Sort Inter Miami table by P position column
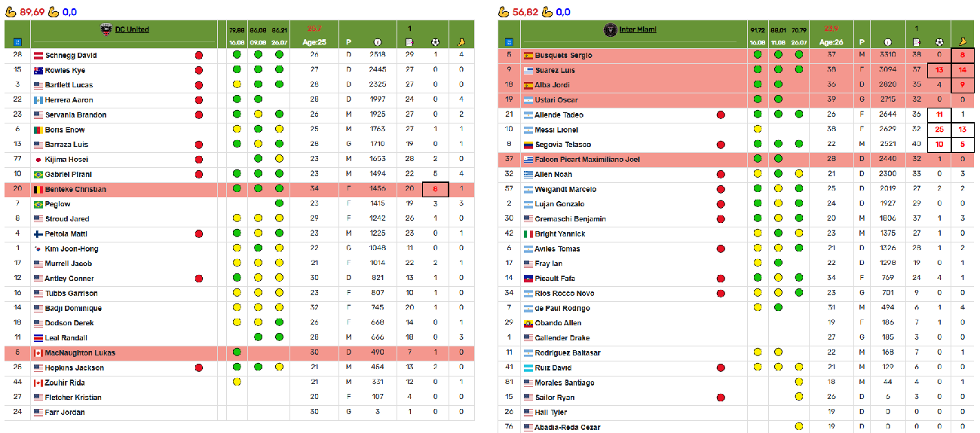Image resolution: width=980 pixels, height=433 pixels. (x=861, y=43)
